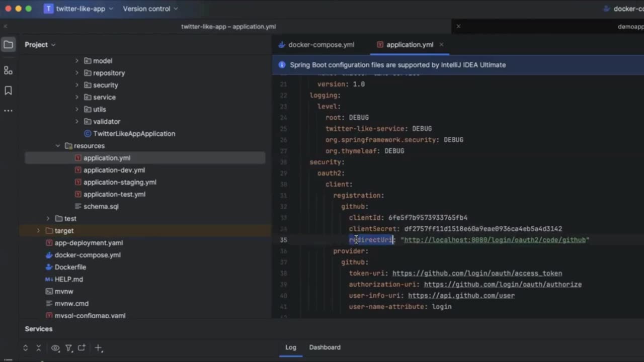Click the schema.sql file icon
Screen dimensions: 644x362
click(x=78, y=207)
